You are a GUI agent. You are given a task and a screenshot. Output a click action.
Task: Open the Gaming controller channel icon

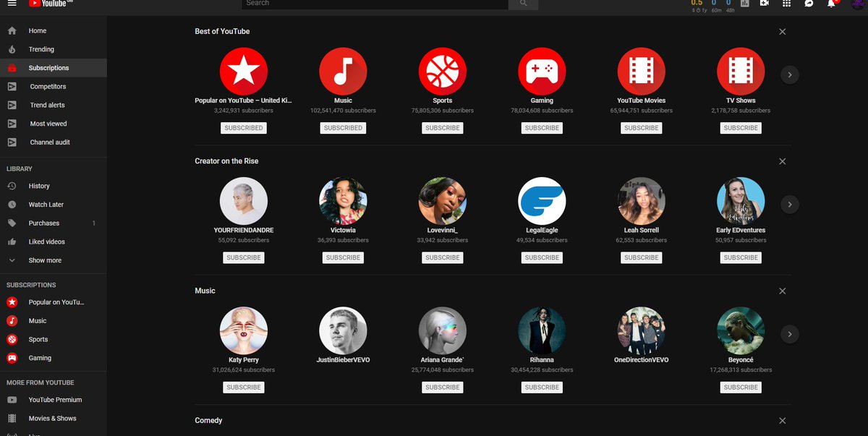click(542, 71)
